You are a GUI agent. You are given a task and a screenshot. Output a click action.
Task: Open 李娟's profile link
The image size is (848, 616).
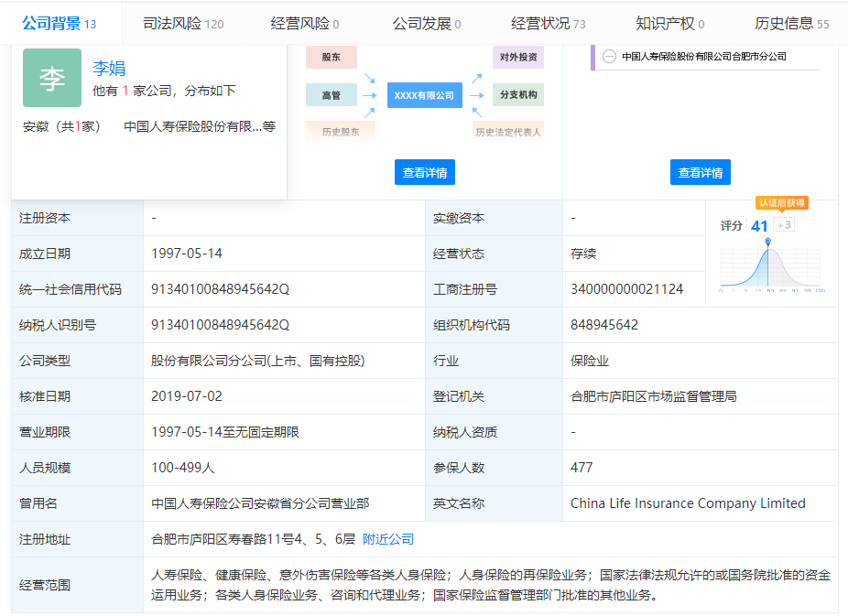(109, 68)
